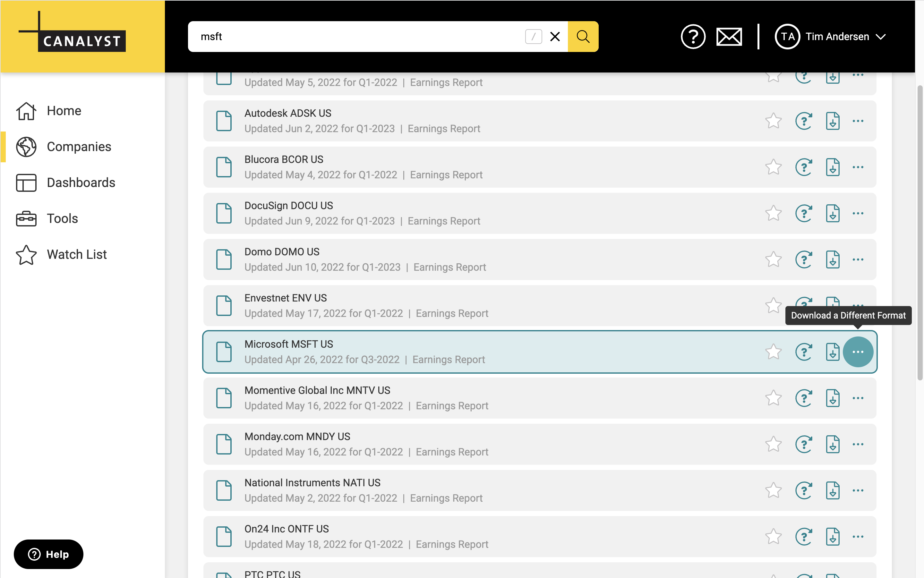This screenshot has width=924, height=578.
Task: Request update for Monday.com MNDY model
Action: [804, 444]
